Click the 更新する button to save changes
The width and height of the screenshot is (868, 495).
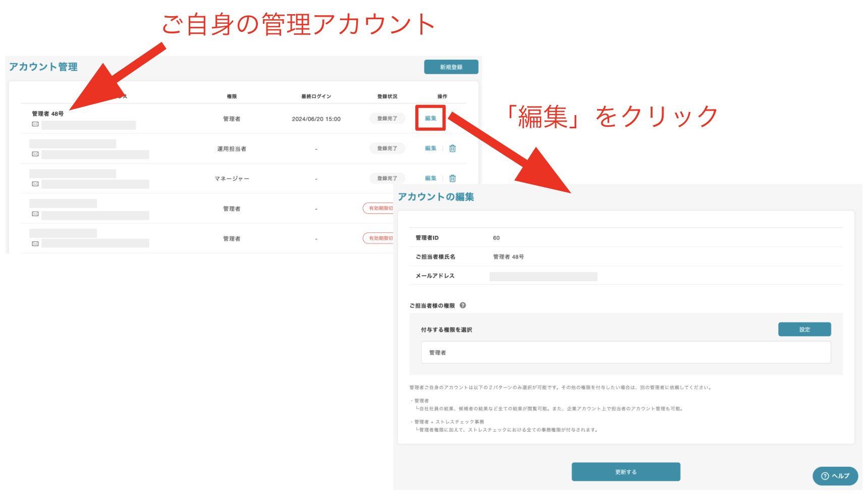(x=625, y=471)
